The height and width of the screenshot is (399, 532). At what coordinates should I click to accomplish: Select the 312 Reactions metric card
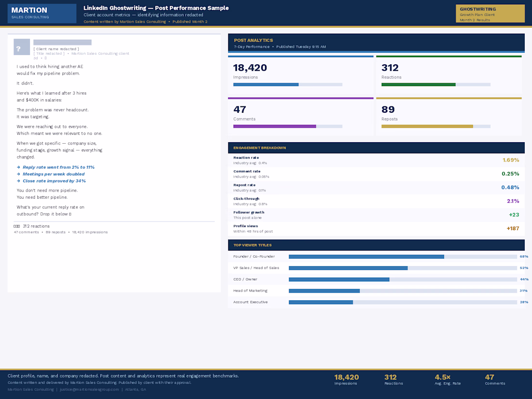[448, 74]
